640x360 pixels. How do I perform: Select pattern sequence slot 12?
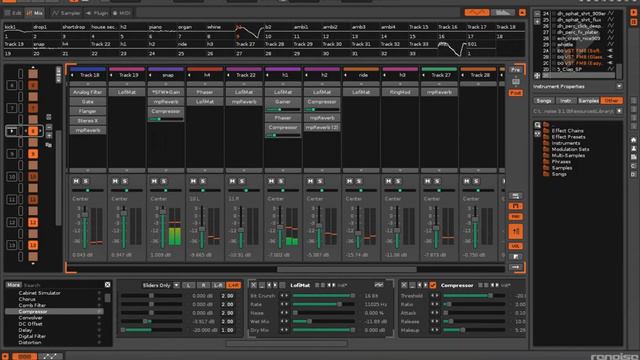point(33,222)
